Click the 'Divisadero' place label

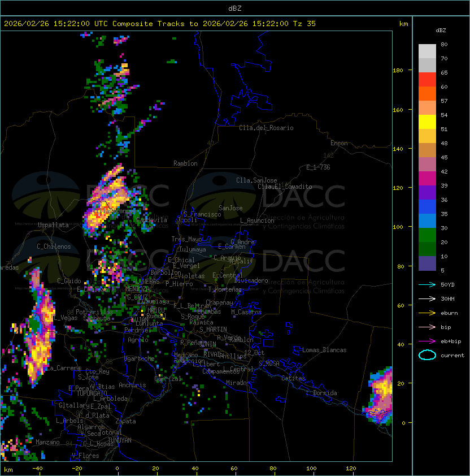point(251,280)
